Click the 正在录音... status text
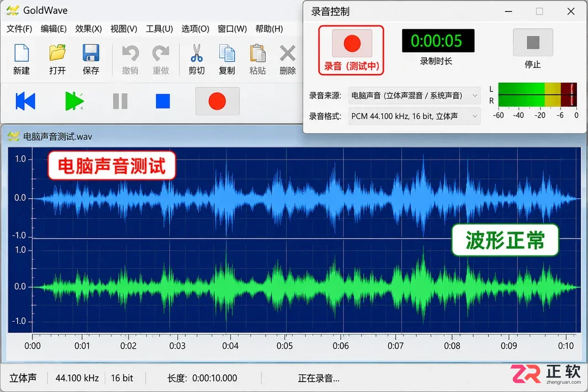This screenshot has height=392, width=588. [319, 378]
